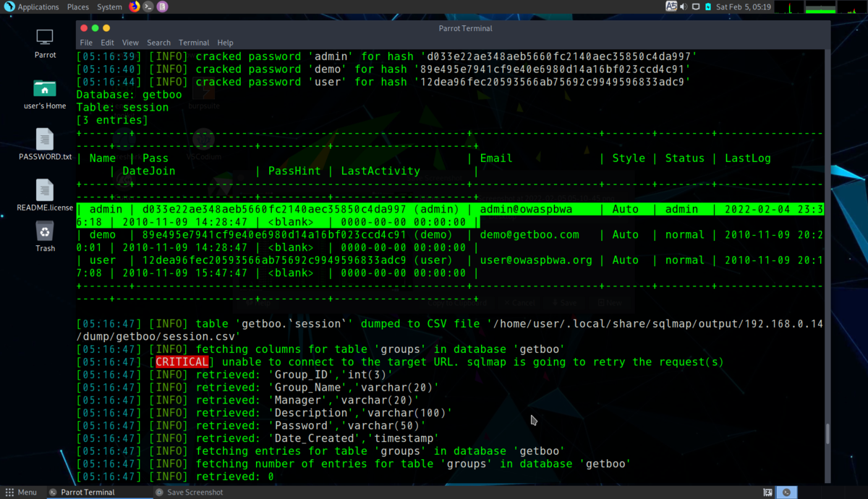The width and height of the screenshot is (868, 499).
Task: Open the Applications menu
Action: click(x=38, y=7)
